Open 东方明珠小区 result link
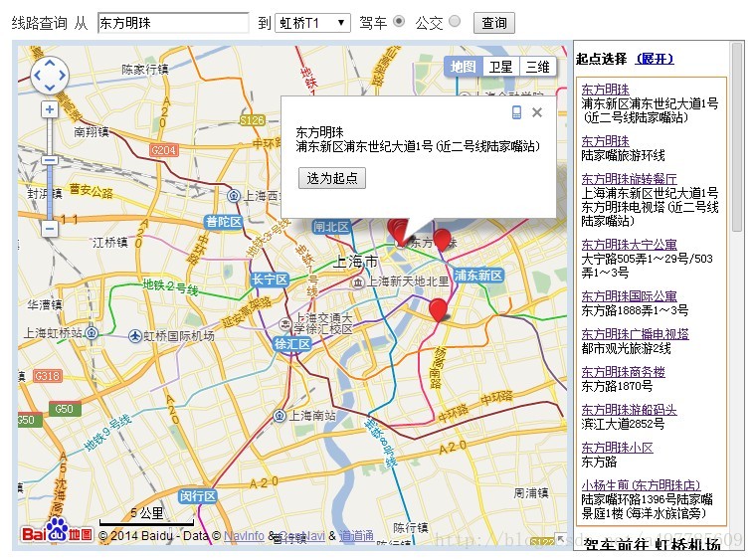The image size is (754, 560). (x=617, y=448)
